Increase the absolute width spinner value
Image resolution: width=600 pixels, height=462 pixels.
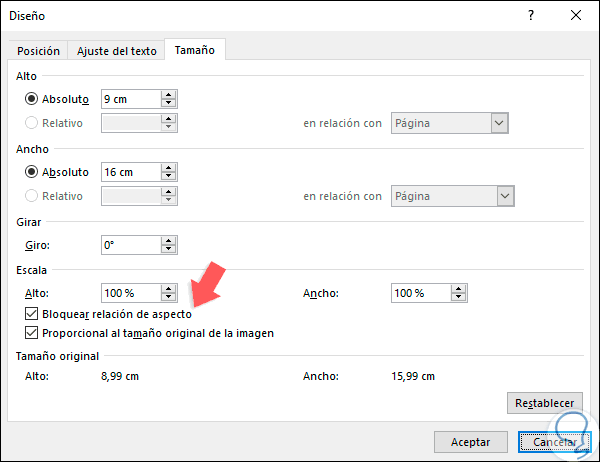pyautogui.click(x=169, y=167)
